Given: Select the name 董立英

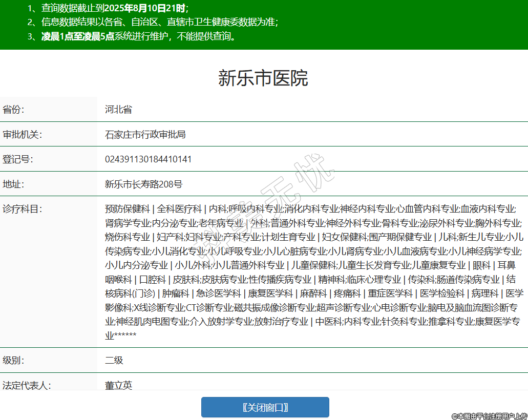Looking at the screenshot, I should point(118,385).
